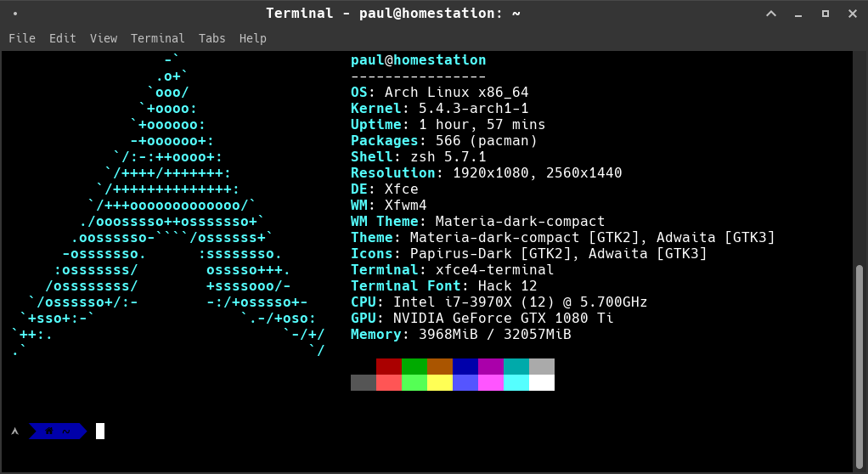
Task: Click the Packages value '566 (pacman)'
Action: click(487, 141)
